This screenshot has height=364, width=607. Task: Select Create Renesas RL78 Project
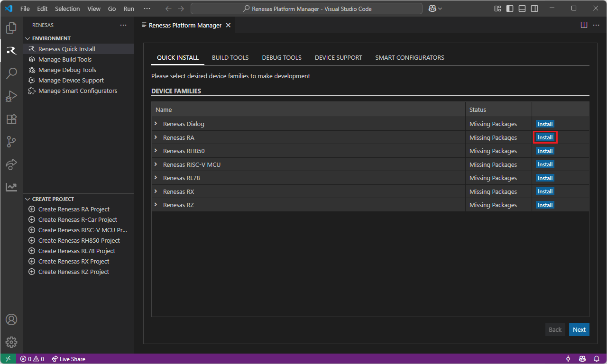76,251
